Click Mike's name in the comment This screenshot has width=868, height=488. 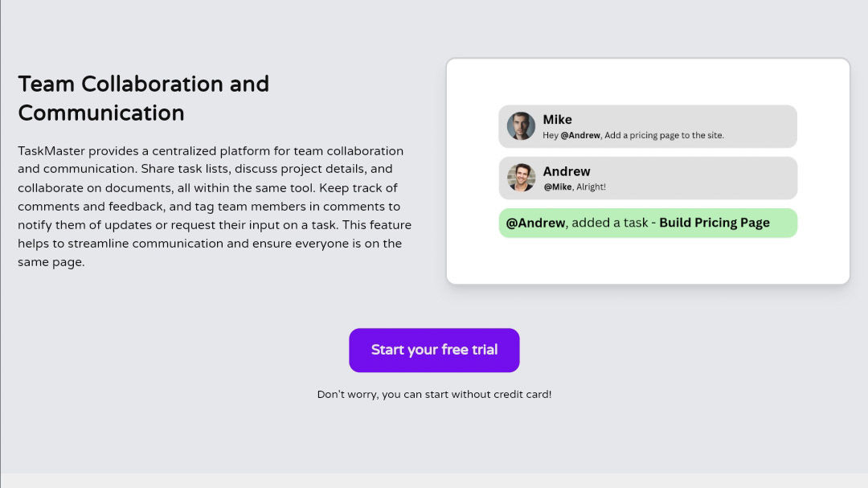pos(557,120)
